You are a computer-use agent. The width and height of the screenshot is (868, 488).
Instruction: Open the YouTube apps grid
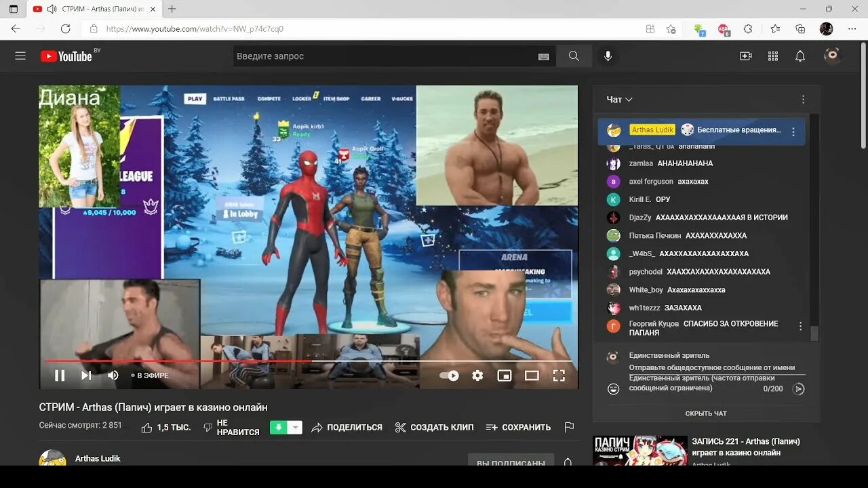pyautogui.click(x=773, y=56)
